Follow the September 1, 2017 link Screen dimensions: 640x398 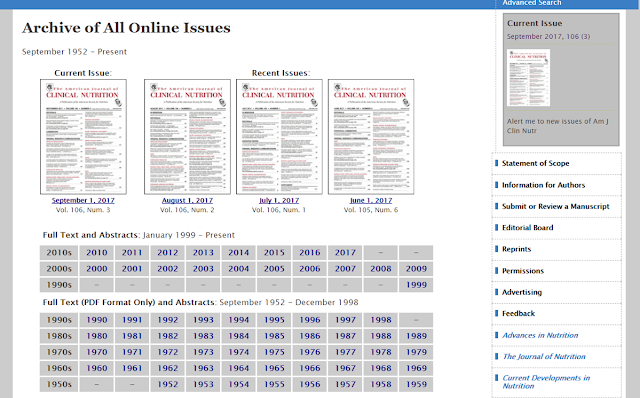tap(83, 200)
